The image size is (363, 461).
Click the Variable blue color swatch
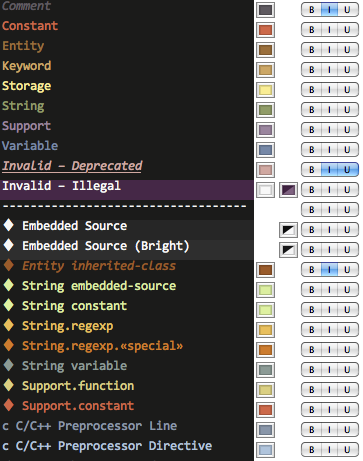pos(265,150)
